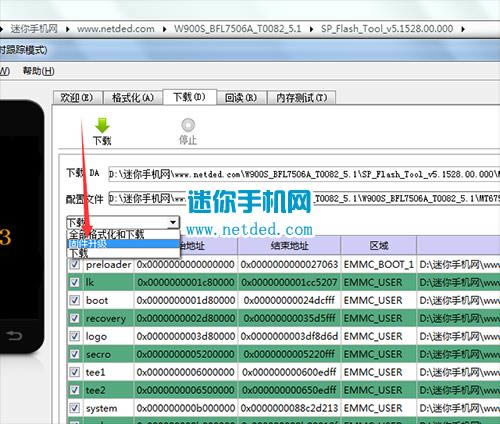This screenshot has height=424, width=500.
Task: Click the 0x0000000000027063 end address cell
Action: pyautogui.click(x=289, y=265)
